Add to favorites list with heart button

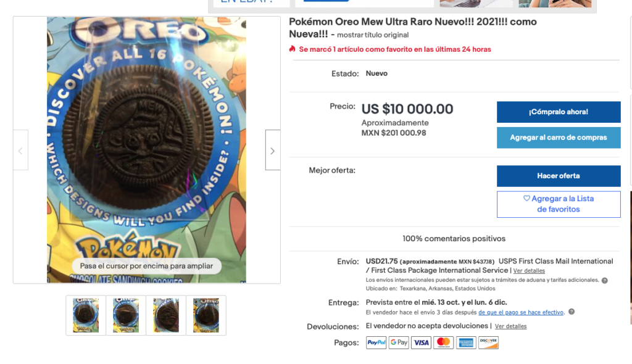558,204
